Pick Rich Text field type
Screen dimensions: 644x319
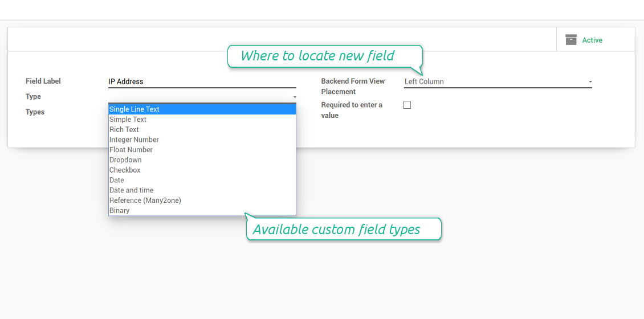(202, 129)
